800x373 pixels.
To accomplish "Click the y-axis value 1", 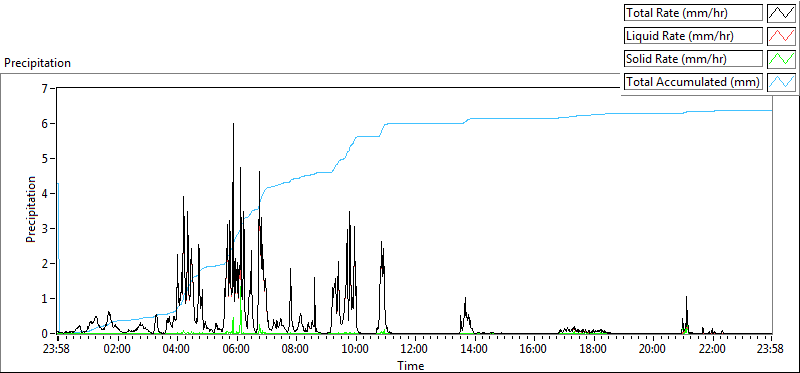I will click(x=45, y=299).
